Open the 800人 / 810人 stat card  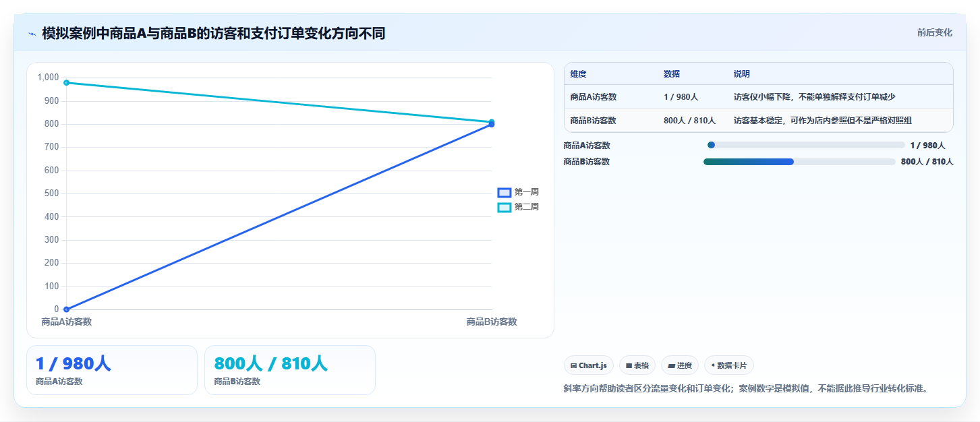coord(290,370)
